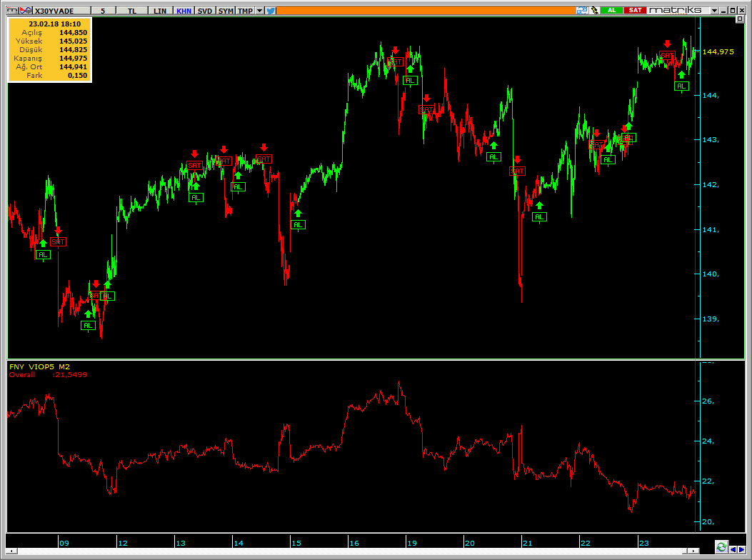Image resolution: width=752 pixels, height=560 pixels.
Task: Click the Twitter bird icon
Action: pos(271,11)
